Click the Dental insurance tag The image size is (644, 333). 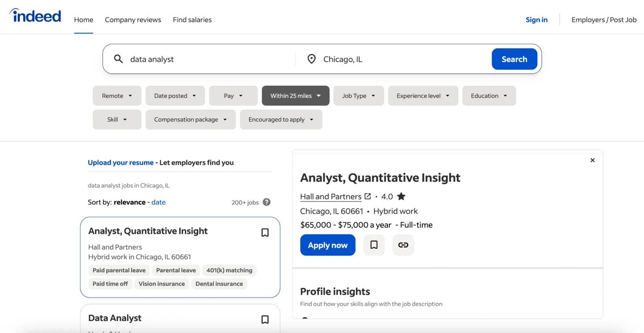[x=219, y=284]
